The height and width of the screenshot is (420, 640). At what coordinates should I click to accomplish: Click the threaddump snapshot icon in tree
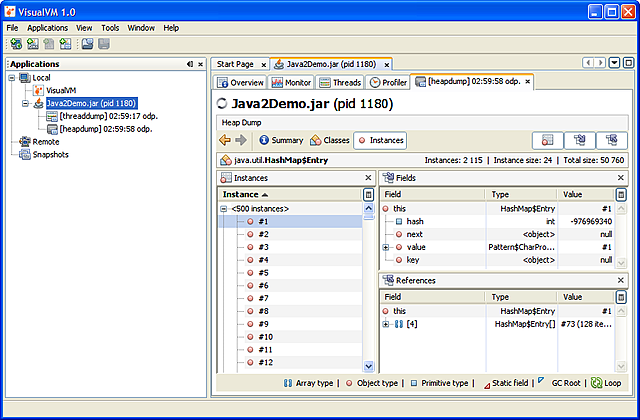click(52, 116)
